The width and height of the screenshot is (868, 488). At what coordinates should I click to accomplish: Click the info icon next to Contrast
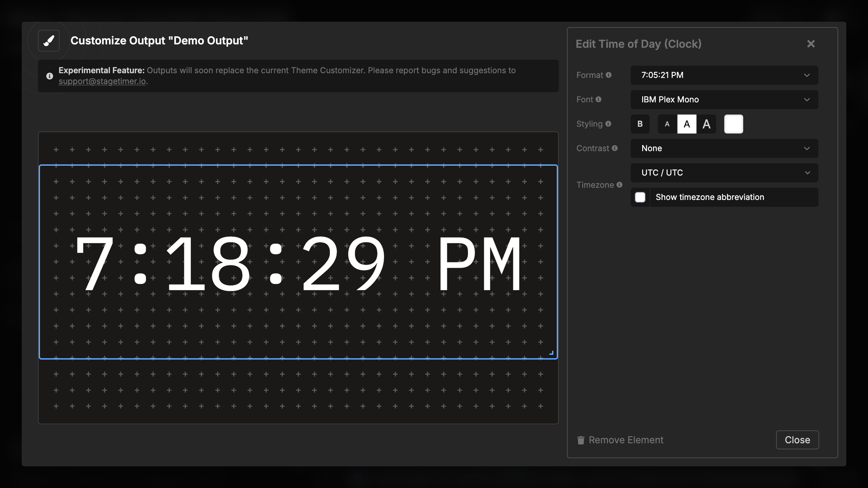tap(615, 148)
